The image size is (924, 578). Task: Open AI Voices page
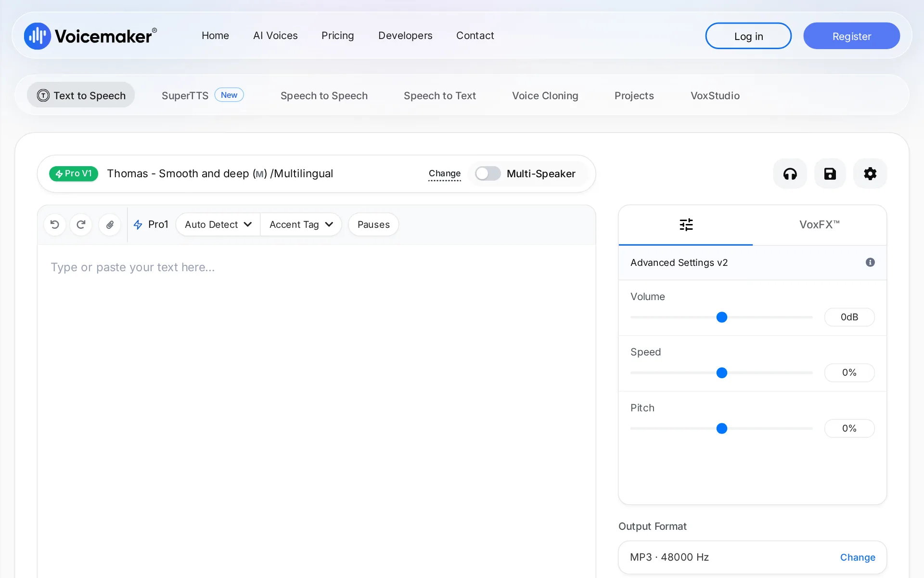[x=275, y=36]
